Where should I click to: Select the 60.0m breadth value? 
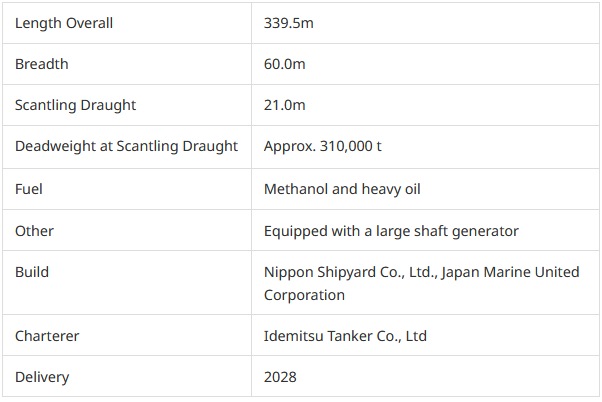(284, 64)
